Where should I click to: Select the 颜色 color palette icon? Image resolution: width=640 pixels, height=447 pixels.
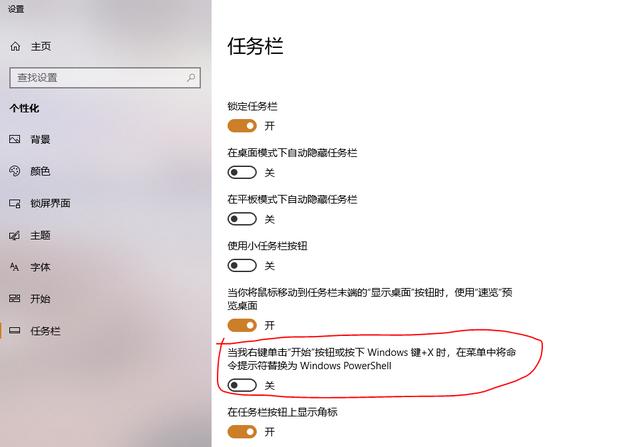(x=15, y=171)
